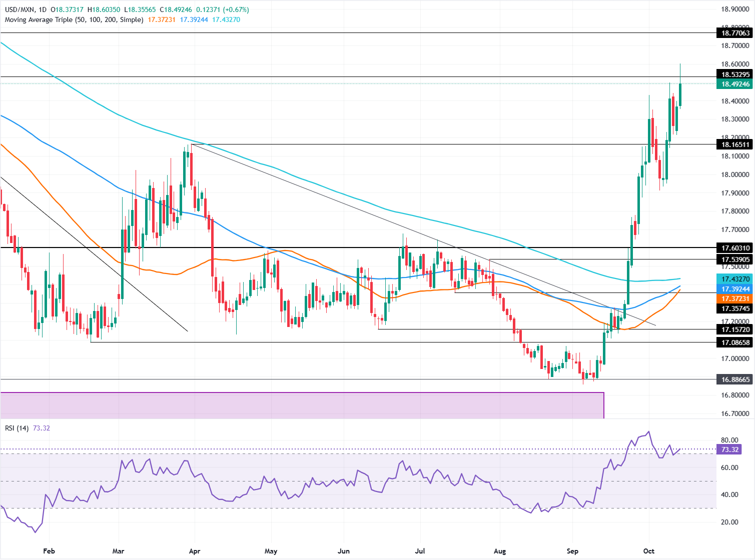Click the blue 17.39244 MA price tag
The height and width of the screenshot is (560, 755).
pyautogui.click(x=735, y=289)
